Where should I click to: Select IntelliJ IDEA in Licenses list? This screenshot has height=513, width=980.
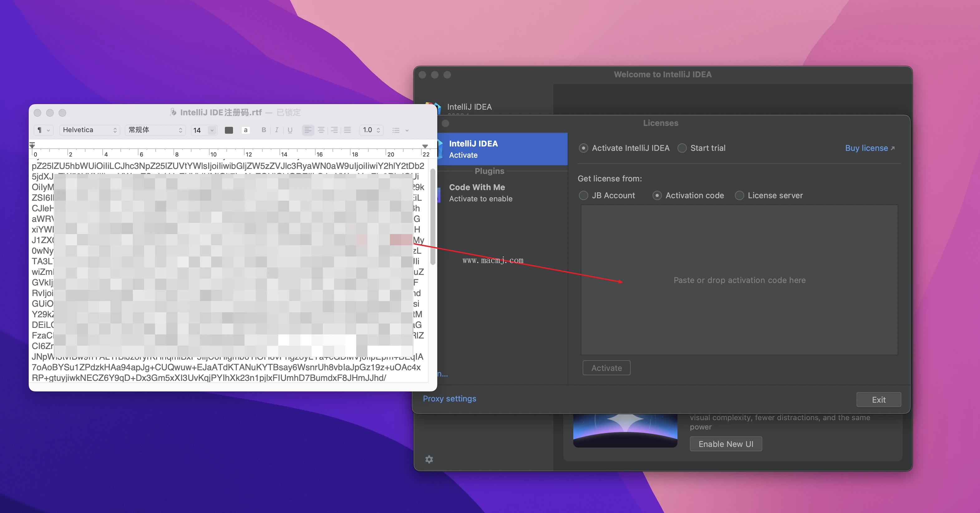tap(502, 149)
